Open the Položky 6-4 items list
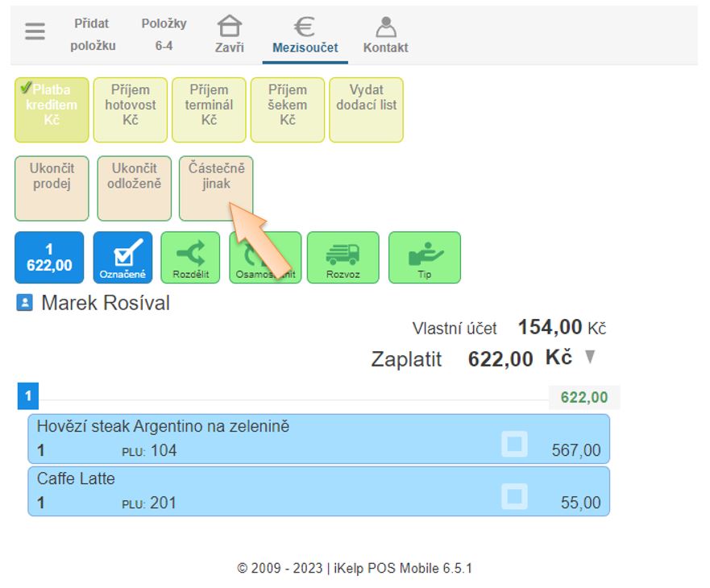The width and height of the screenshot is (710, 588). click(x=164, y=35)
